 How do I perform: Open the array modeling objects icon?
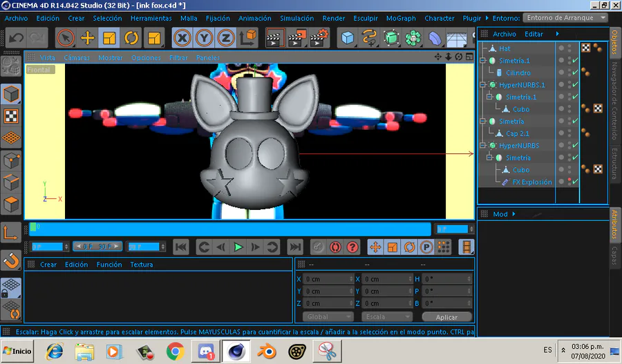point(413,38)
